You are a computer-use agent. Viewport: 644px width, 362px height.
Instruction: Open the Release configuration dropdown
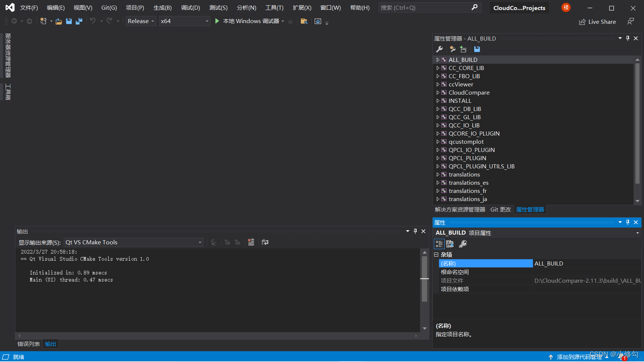point(141,21)
